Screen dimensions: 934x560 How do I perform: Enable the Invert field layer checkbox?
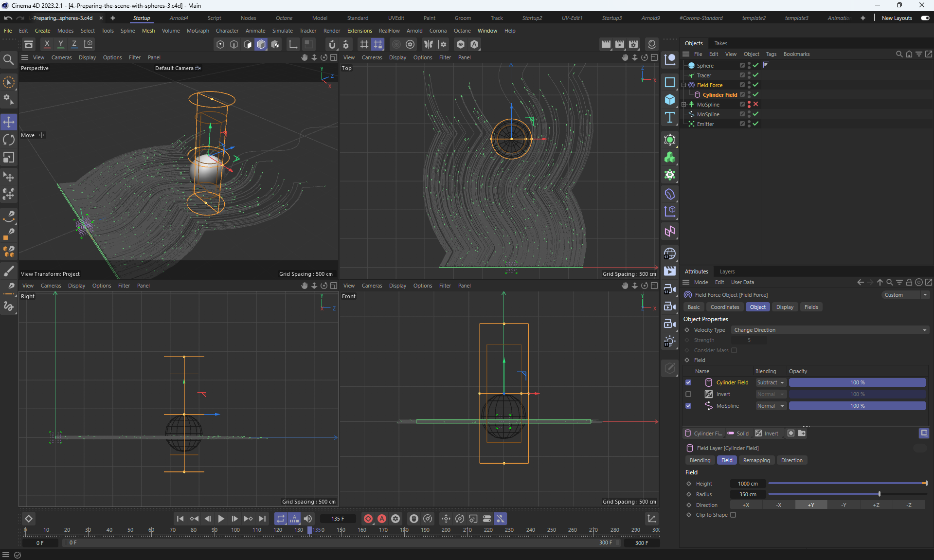[688, 394]
